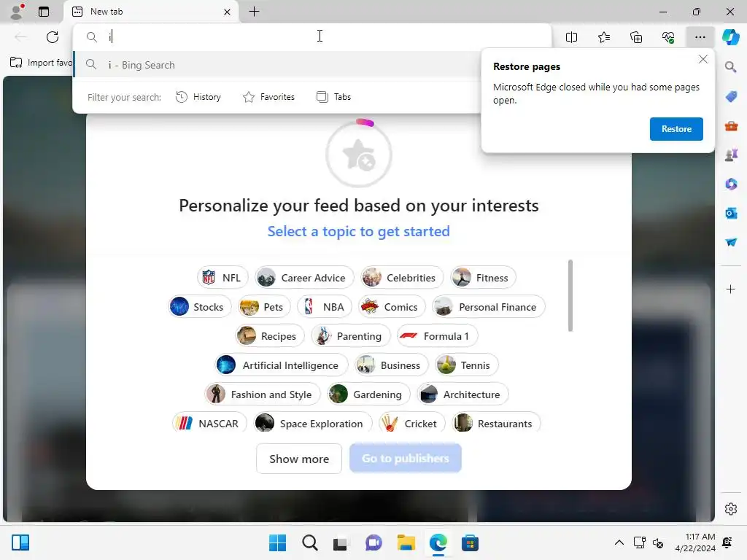Open the sidebar Shopping tag icon
This screenshot has width=747, height=560.
731,97
